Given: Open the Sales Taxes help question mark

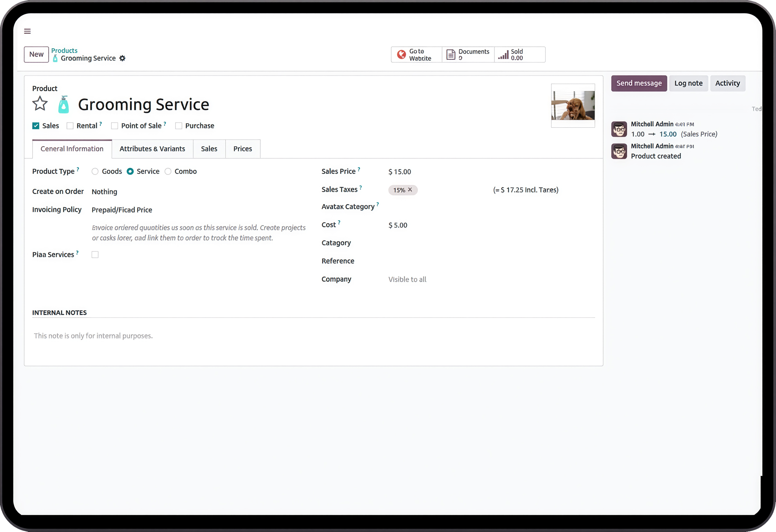Looking at the screenshot, I should 361,187.
